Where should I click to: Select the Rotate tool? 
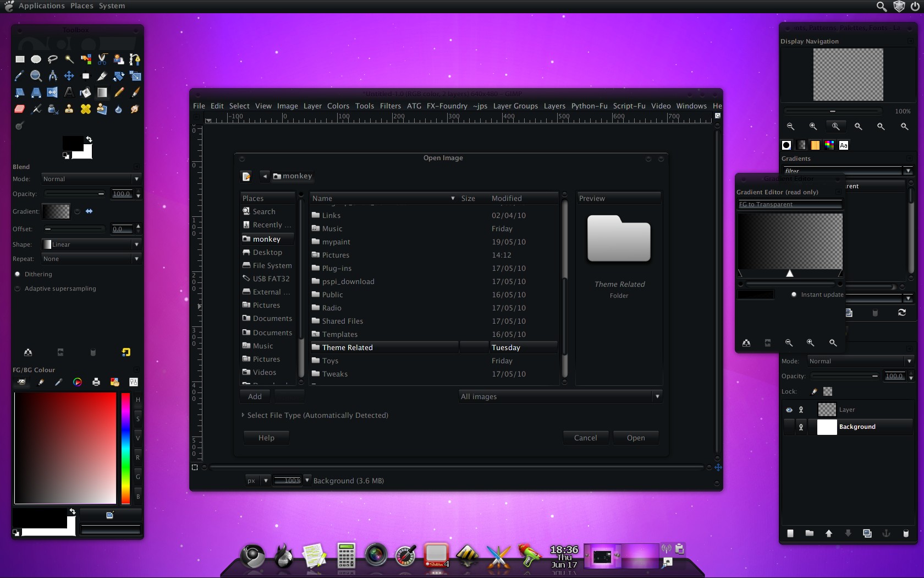(x=119, y=76)
